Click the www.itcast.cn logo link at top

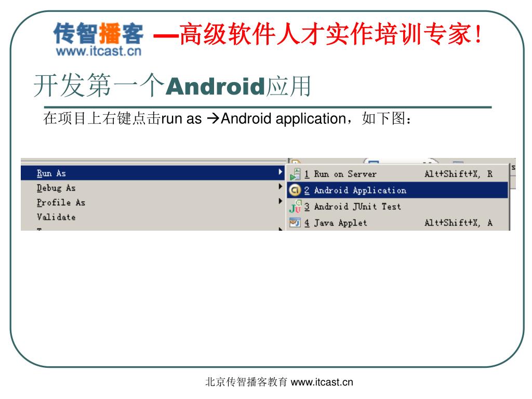[x=98, y=51]
